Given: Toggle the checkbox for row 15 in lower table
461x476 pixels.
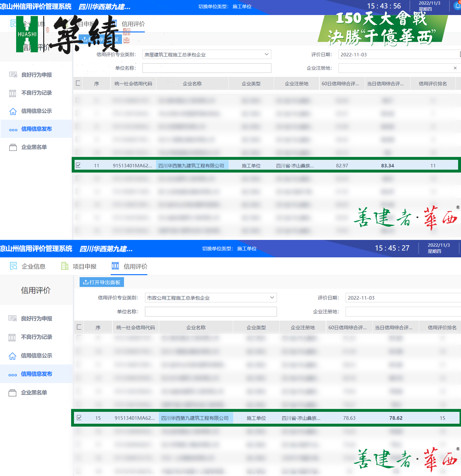Looking at the screenshot, I should tap(79, 418).
